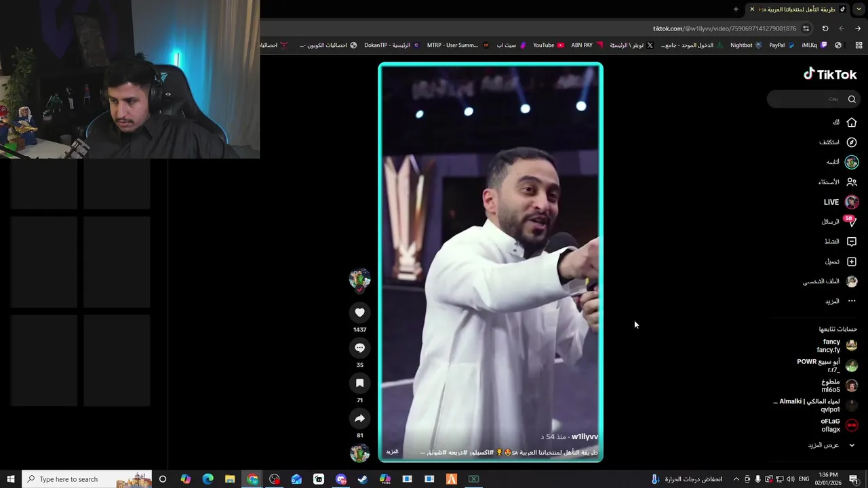Open the Profile menu item
Viewport: 868px width, 488px height.
831,281
